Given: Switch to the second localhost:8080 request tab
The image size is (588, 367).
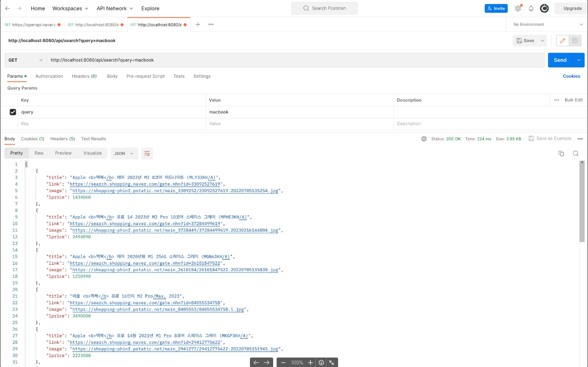Looking at the screenshot, I should pos(95,24).
